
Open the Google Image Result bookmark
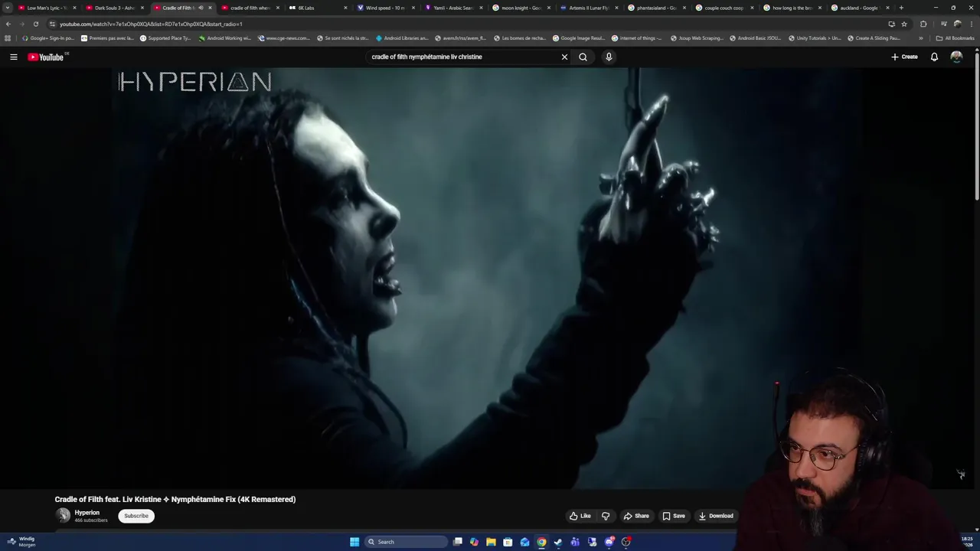(x=579, y=38)
